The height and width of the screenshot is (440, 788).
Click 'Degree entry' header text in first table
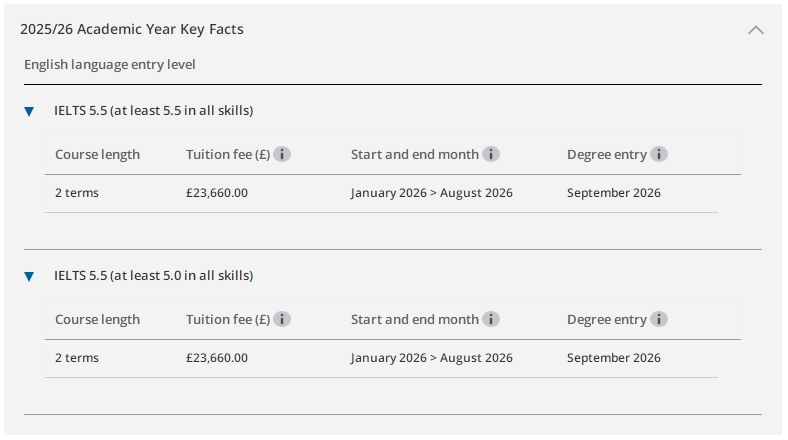606,155
